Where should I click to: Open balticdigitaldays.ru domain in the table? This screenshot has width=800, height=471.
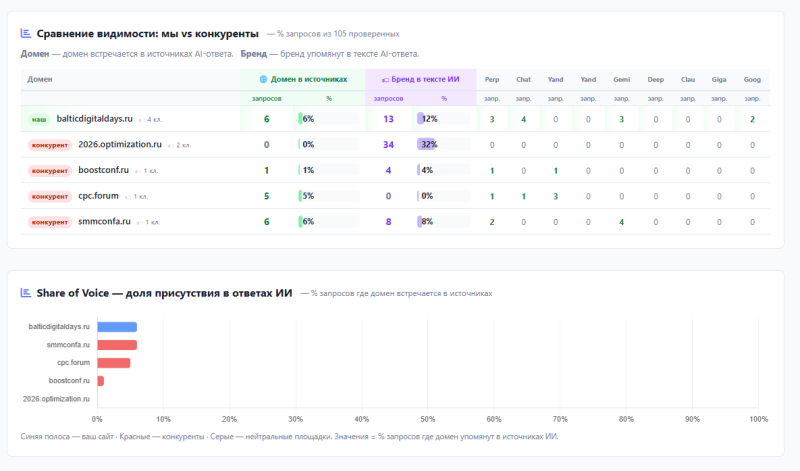[94, 118]
